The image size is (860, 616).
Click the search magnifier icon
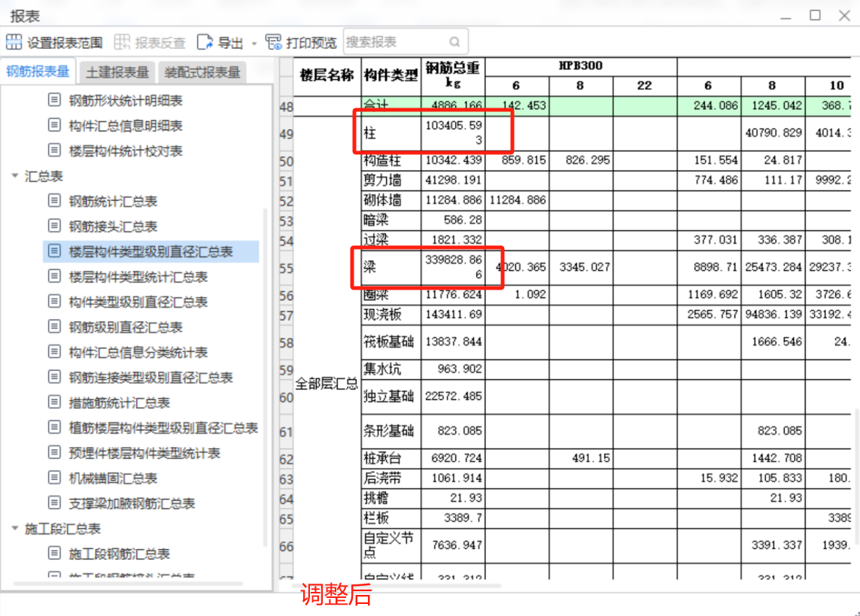coord(454,41)
